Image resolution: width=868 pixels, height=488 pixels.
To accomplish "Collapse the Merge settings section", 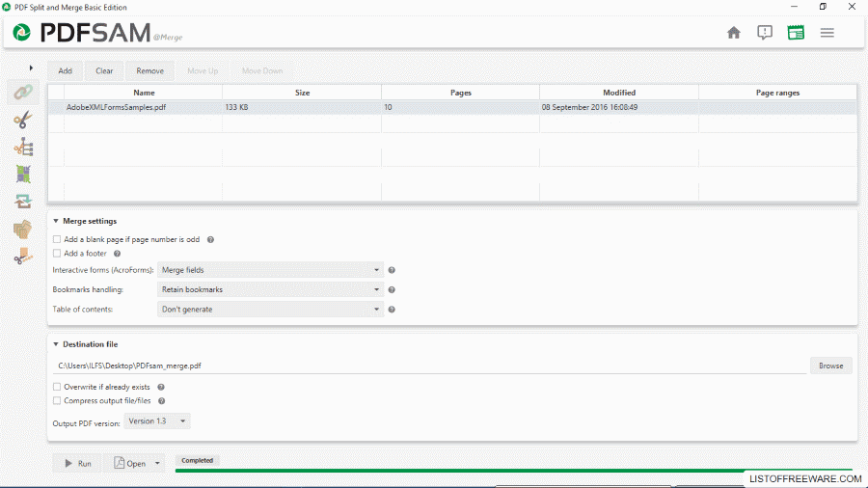I will [56, 221].
